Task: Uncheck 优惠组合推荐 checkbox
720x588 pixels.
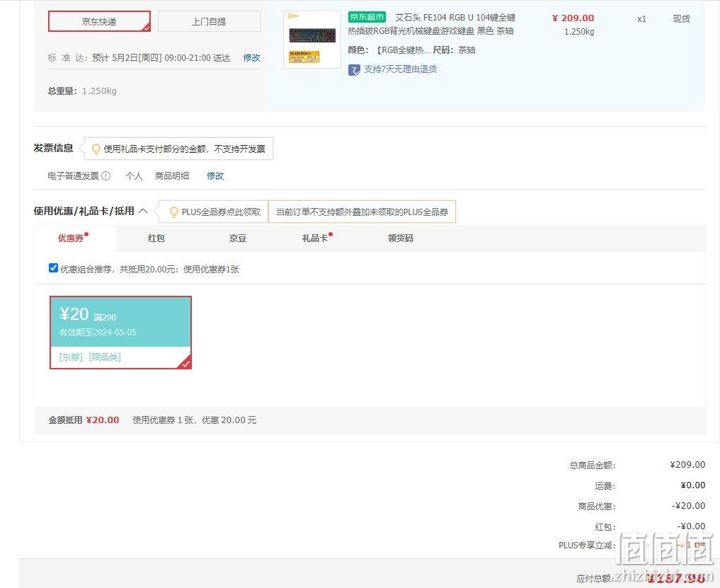Action: pyautogui.click(x=53, y=268)
